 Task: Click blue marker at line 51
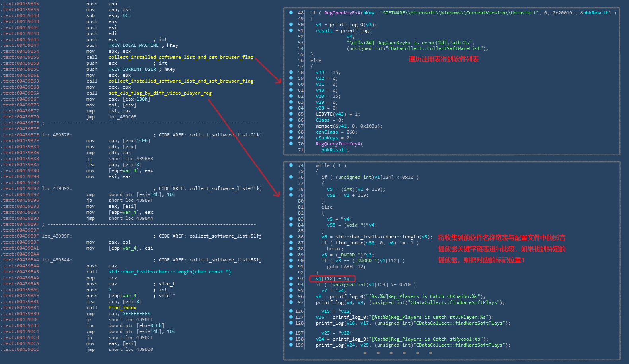pos(291,30)
